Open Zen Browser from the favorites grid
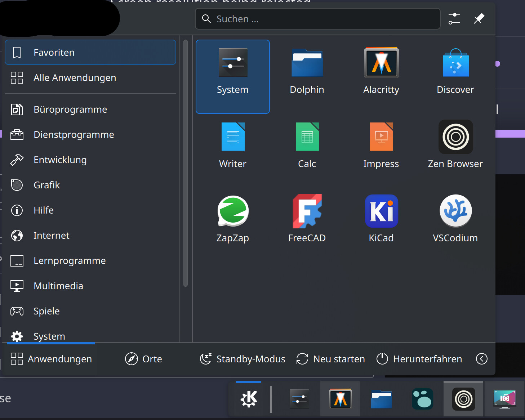 pos(455,151)
